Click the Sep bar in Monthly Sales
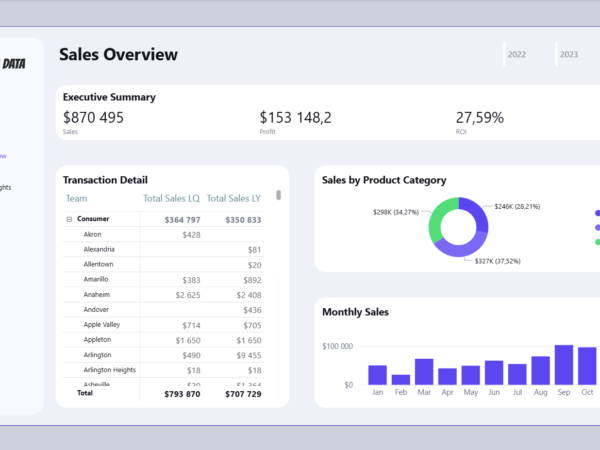600x450 pixels. tap(564, 365)
